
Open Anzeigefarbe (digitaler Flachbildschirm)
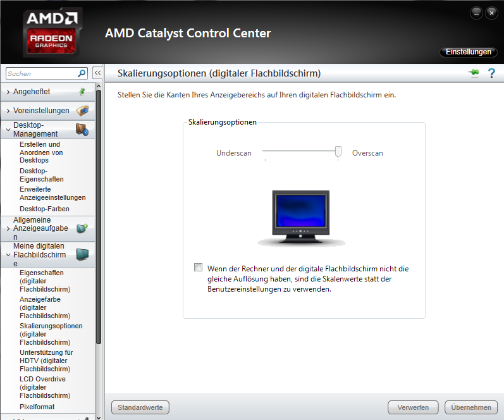point(45,307)
